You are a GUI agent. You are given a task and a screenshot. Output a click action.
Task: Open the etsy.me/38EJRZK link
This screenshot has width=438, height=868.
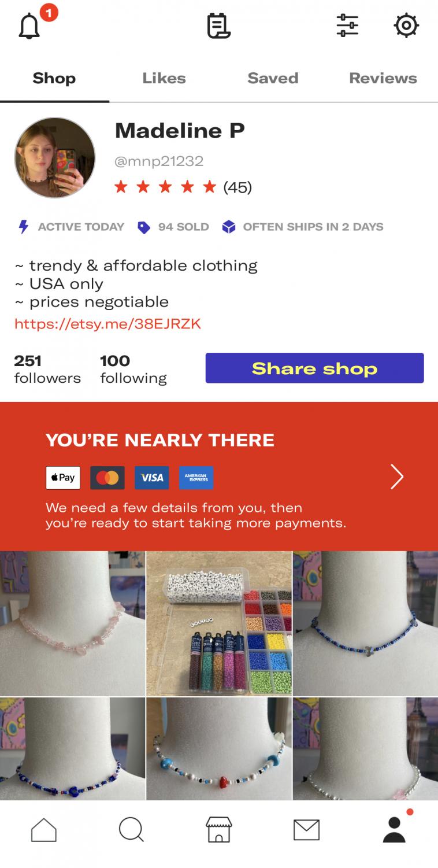pyautogui.click(x=107, y=324)
